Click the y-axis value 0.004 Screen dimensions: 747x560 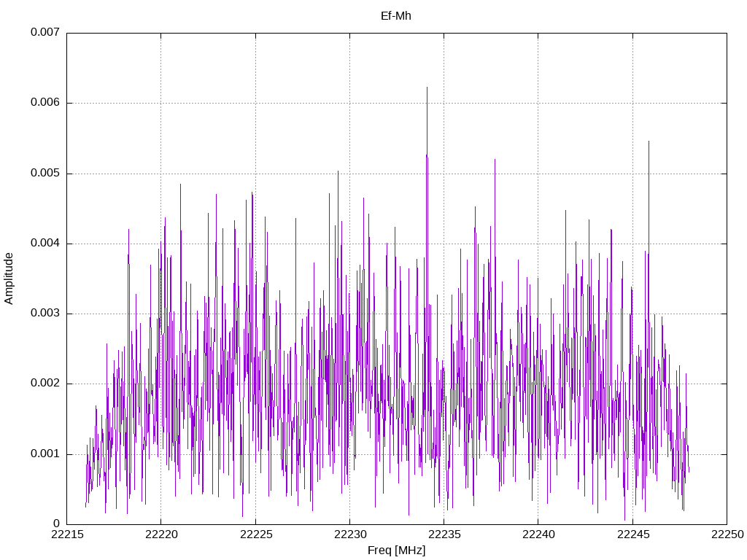click(x=45, y=244)
